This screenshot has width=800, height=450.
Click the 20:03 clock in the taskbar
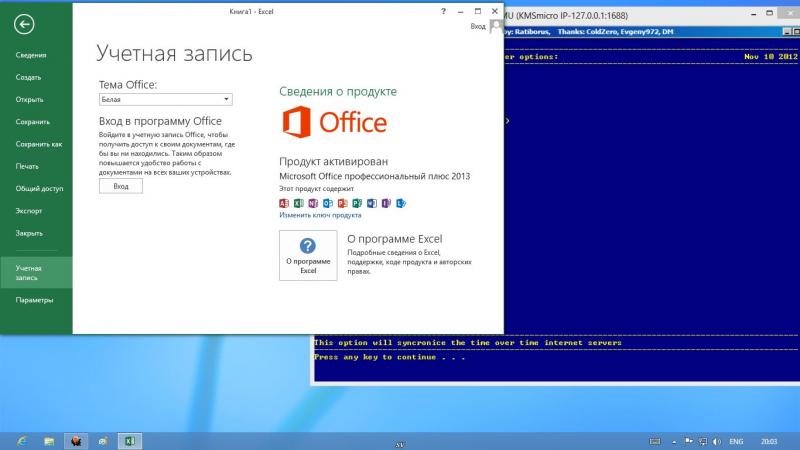[769, 441]
